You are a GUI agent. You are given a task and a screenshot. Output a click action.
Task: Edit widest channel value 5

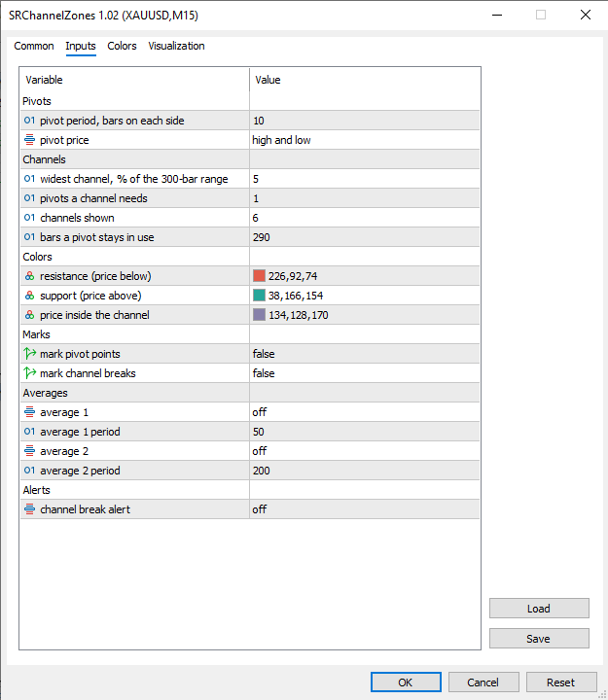[x=365, y=179]
